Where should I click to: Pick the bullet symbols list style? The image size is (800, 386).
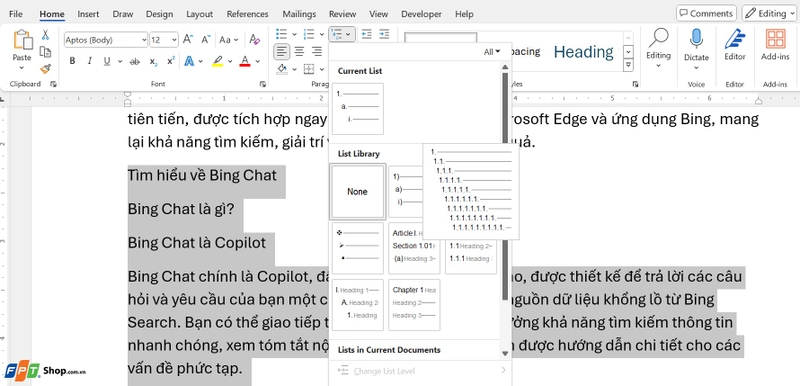click(x=357, y=248)
